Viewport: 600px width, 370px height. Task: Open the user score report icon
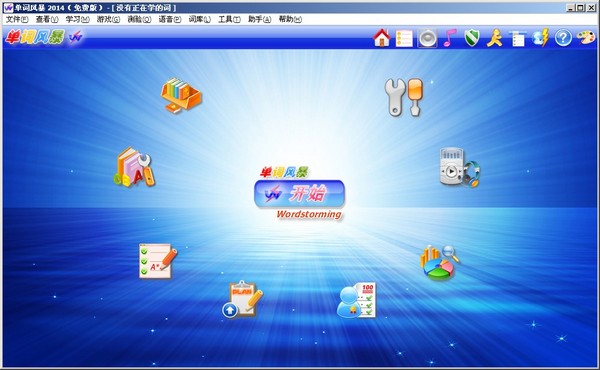(357, 300)
